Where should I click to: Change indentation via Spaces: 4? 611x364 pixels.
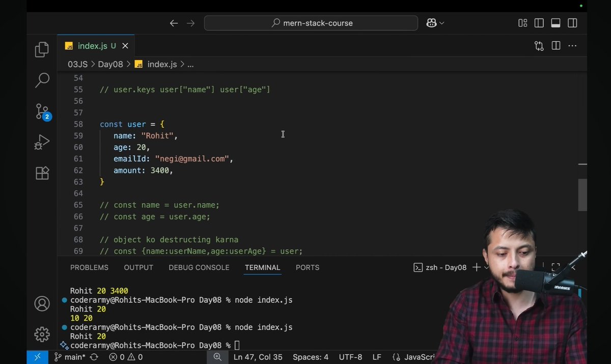point(311,357)
